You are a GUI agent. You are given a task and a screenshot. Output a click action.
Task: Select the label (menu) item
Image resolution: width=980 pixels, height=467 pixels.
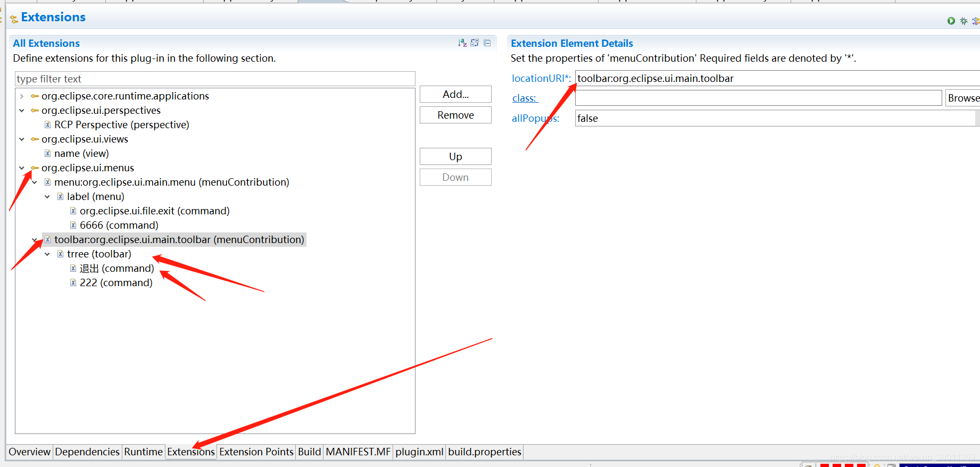[x=96, y=197]
